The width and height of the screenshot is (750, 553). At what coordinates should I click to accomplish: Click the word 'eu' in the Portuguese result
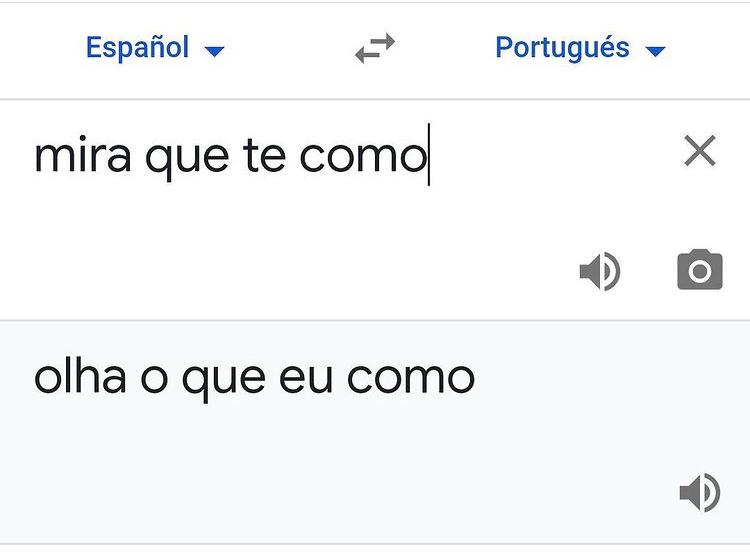[x=306, y=379]
